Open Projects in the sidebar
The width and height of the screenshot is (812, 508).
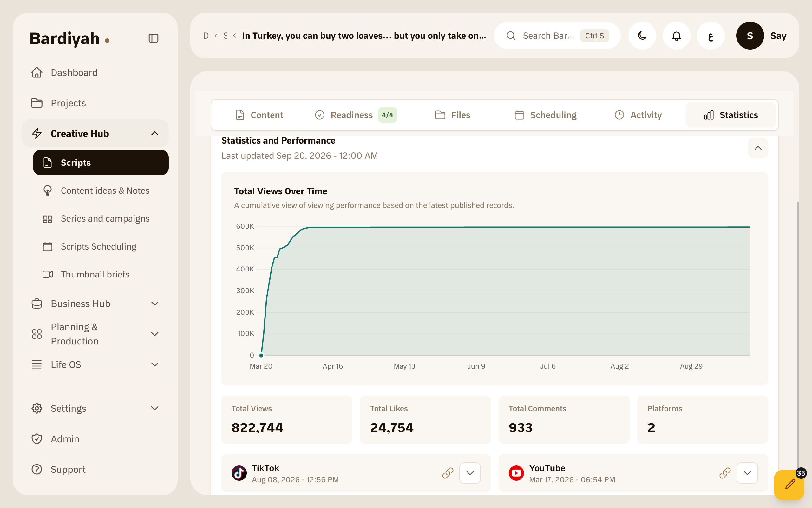point(95,103)
